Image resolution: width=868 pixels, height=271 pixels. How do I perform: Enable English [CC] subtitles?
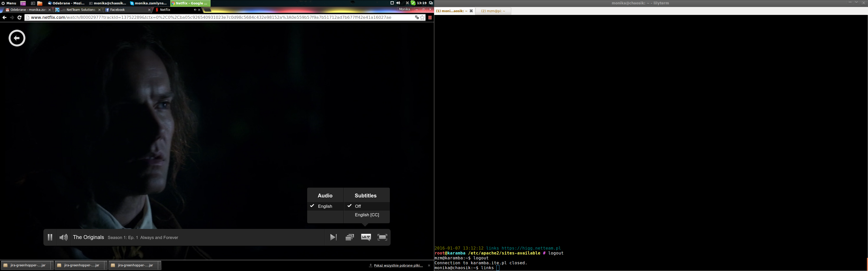click(x=367, y=215)
